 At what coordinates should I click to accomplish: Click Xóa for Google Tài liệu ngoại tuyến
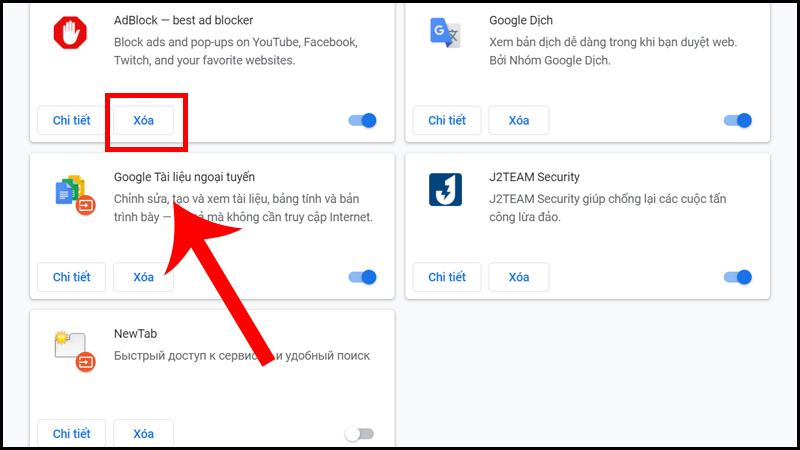point(143,277)
